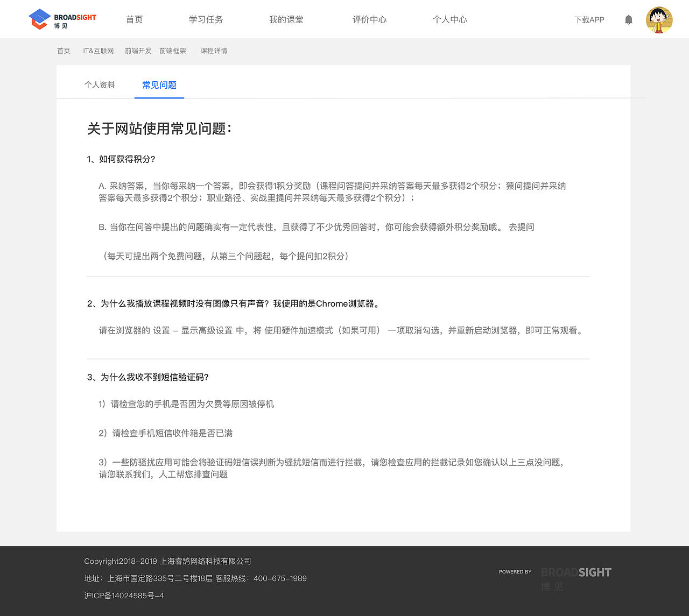Click 课程详情 in the breadcrumb path
Image resolution: width=689 pixels, height=616 pixels.
214,51
